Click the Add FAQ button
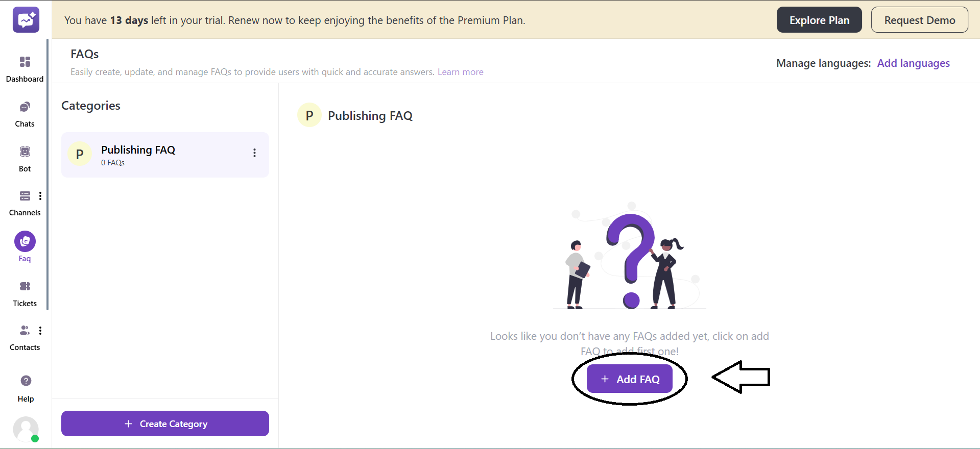Image resolution: width=980 pixels, height=449 pixels. [x=629, y=379]
